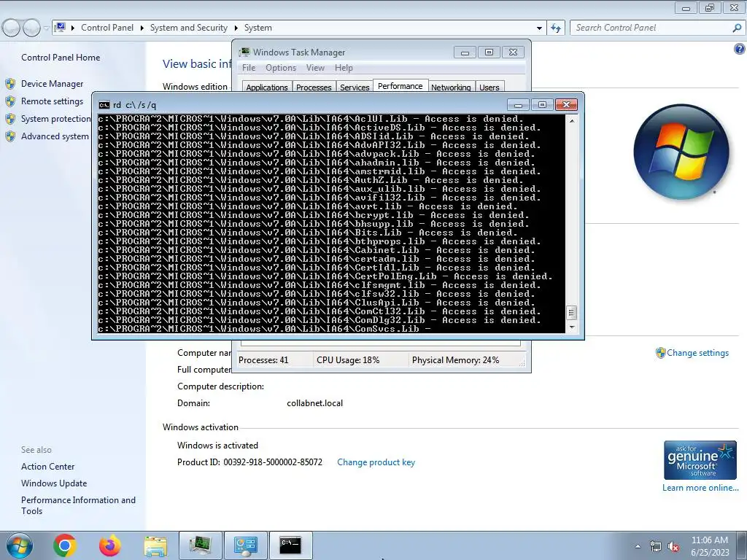Switch to Command Prompt taskbar button
This screenshot has width=747, height=560.
point(290,545)
